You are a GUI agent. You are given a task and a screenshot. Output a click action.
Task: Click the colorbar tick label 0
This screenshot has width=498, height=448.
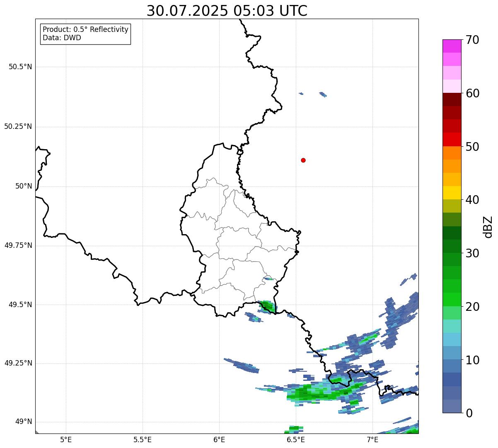click(x=469, y=413)
